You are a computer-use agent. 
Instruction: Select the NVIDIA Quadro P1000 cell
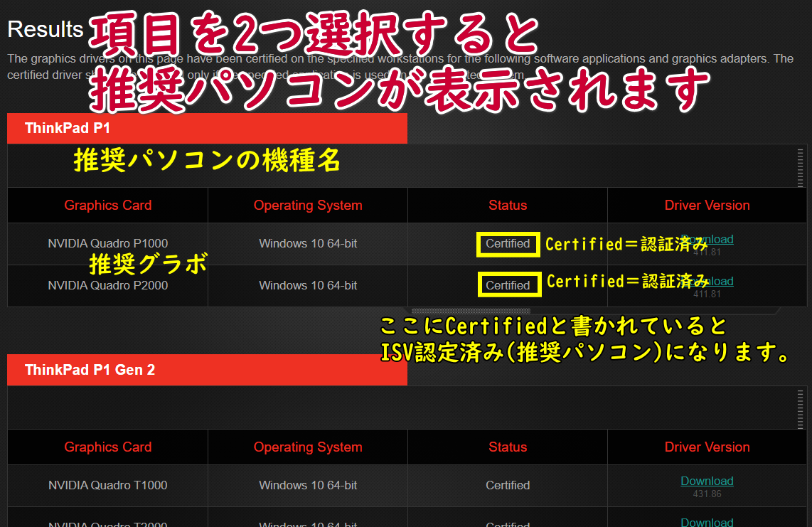pos(107,243)
